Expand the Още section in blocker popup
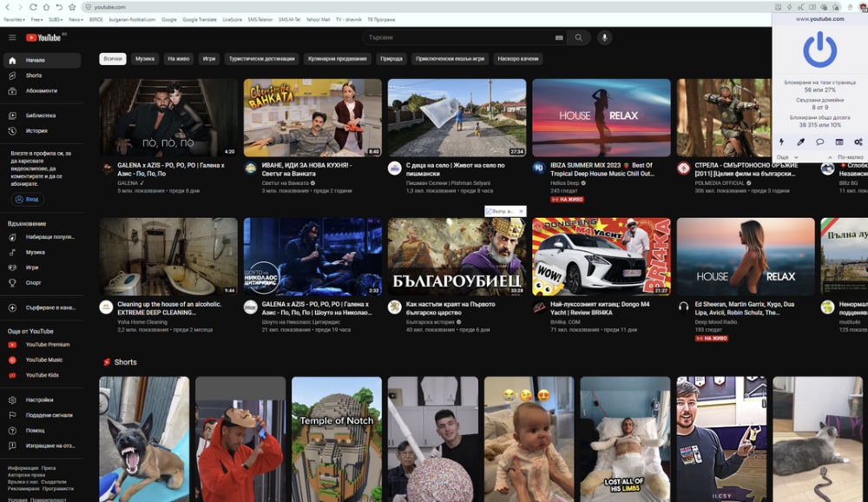Screen dimensions: 868x502 [787, 157]
